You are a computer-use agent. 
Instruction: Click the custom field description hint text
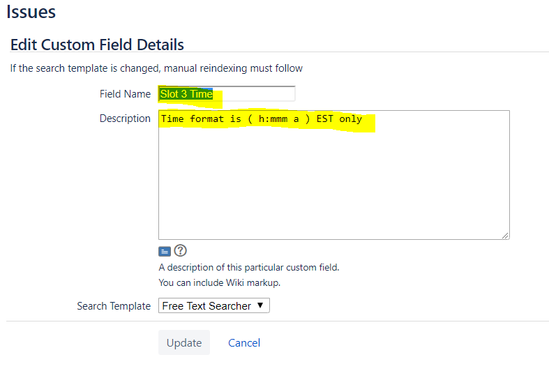(249, 268)
